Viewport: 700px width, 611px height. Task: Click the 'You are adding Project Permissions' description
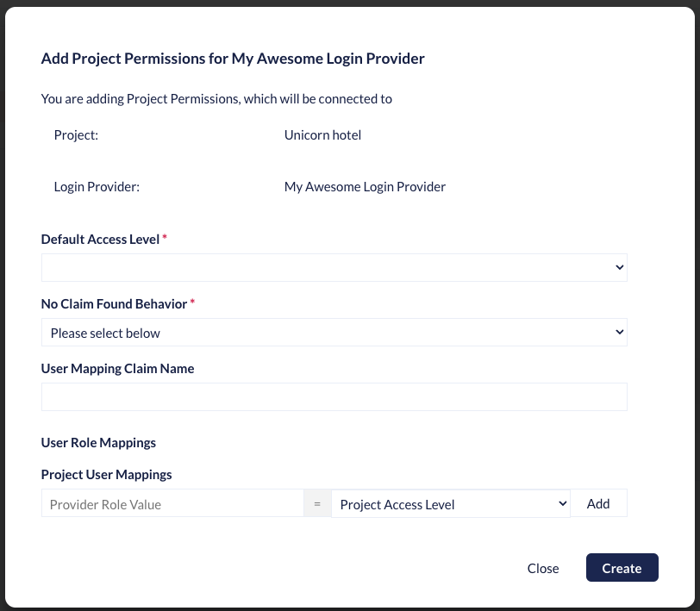pyautogui.click(x=216, y=98)
